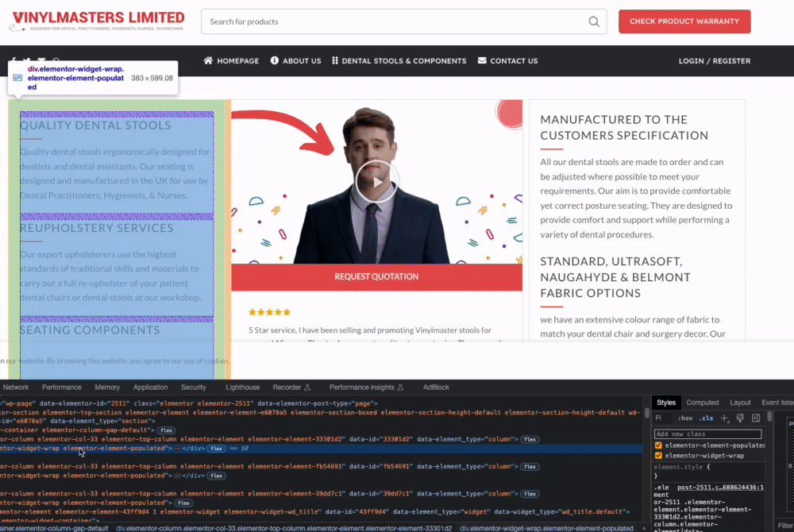The height and width of the screenshot is (532, 794).
Task: Click the Styles filter field
Action: 662,418
